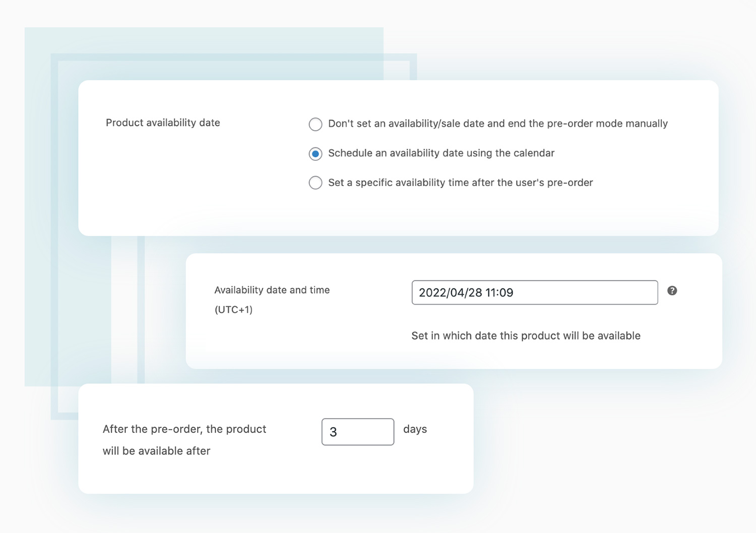
Task: Click the circular question mark beside date field
Action: [x=672, y=290]
